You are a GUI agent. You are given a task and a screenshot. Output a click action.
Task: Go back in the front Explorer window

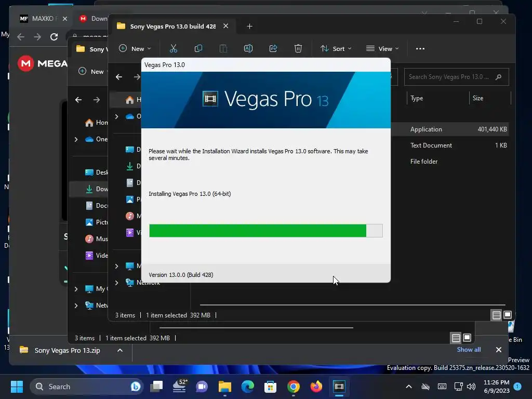pyautogui.click(x=119, y=77)
